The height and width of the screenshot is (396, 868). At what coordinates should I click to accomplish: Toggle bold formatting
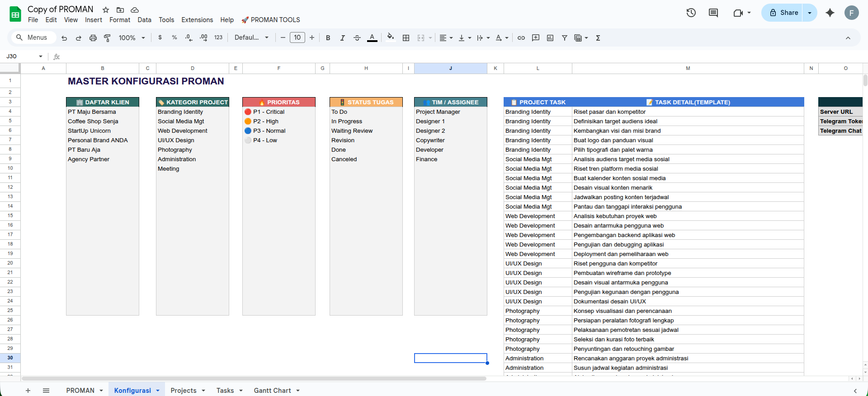[328, 38]
